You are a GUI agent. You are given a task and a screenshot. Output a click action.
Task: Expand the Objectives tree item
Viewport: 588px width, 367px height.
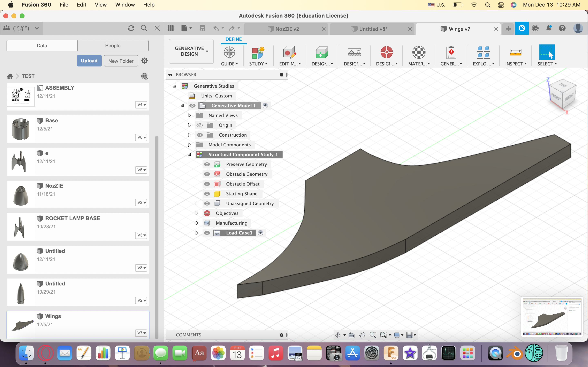point(197,213)
